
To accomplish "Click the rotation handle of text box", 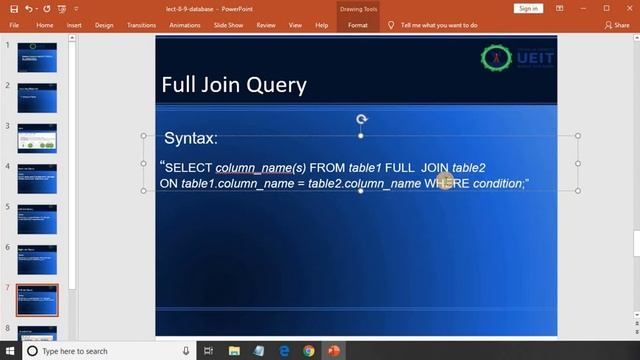I will (362, 119).
